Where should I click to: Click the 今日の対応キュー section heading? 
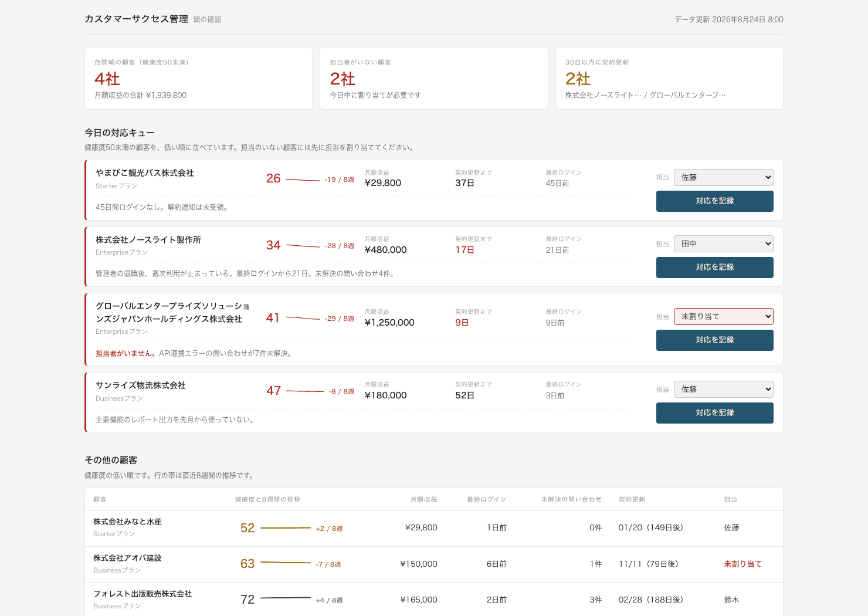pyautogui.click(x=120, y=133)
